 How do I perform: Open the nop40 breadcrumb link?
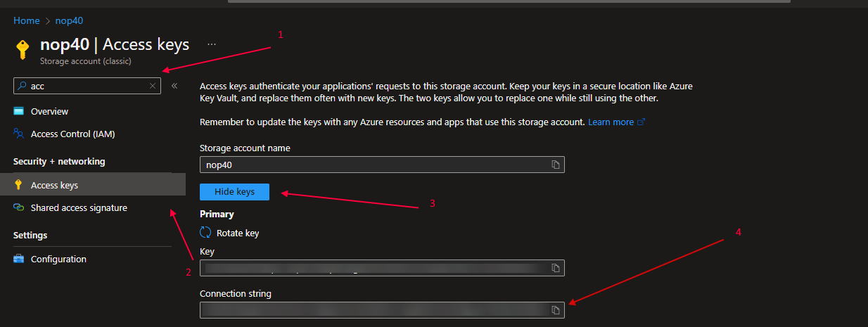[69, 21]
